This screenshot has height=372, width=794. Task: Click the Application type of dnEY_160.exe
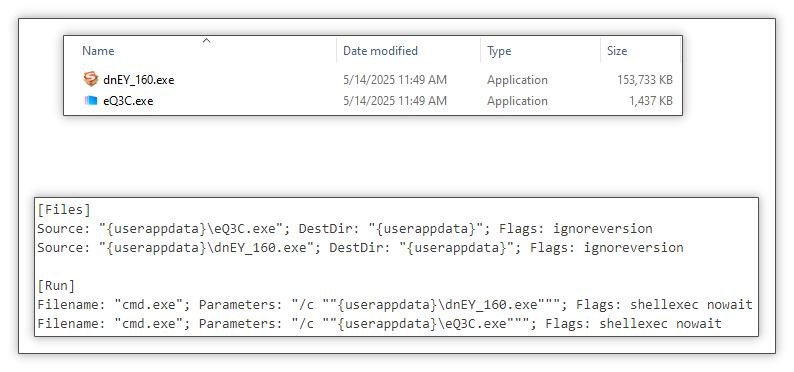(x=517, y=80)
